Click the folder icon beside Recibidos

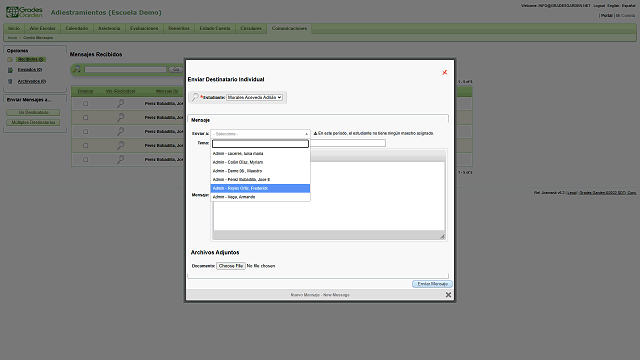tap(10, 60)
